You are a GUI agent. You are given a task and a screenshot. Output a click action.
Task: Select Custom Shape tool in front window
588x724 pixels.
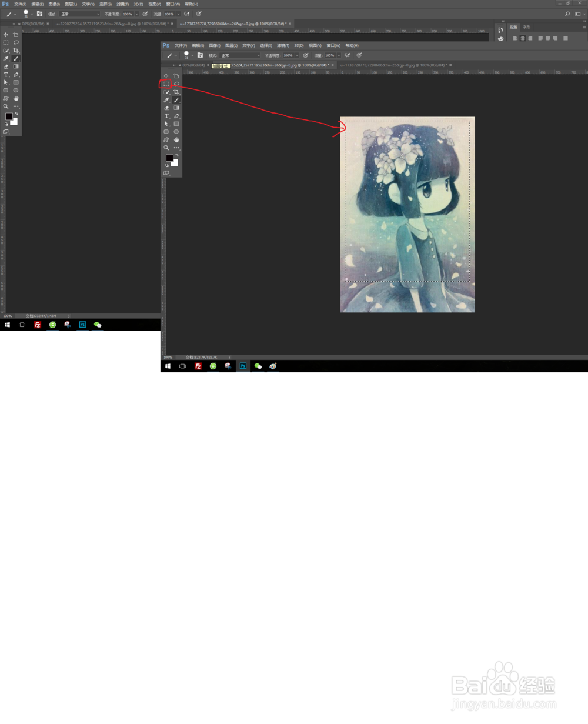pos(166,139)
